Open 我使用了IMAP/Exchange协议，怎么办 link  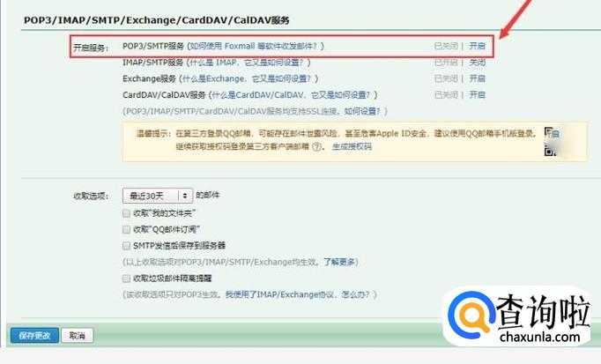click(x=298, y=294)
